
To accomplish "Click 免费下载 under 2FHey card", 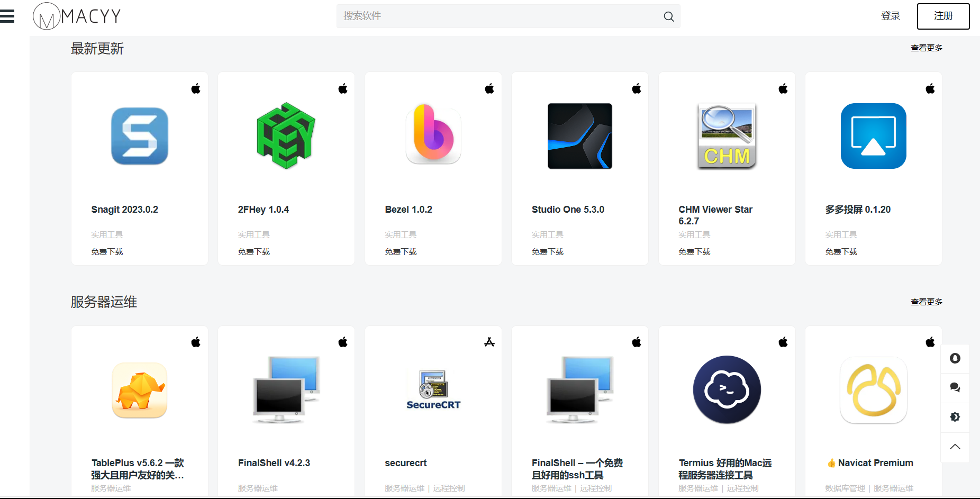I will pos(254,252).
